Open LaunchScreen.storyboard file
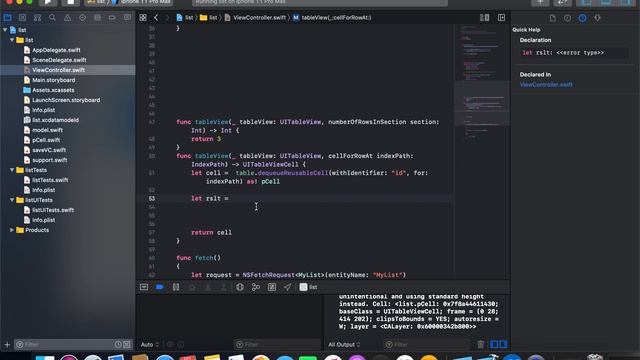640x360 pixels. point(66,100)
